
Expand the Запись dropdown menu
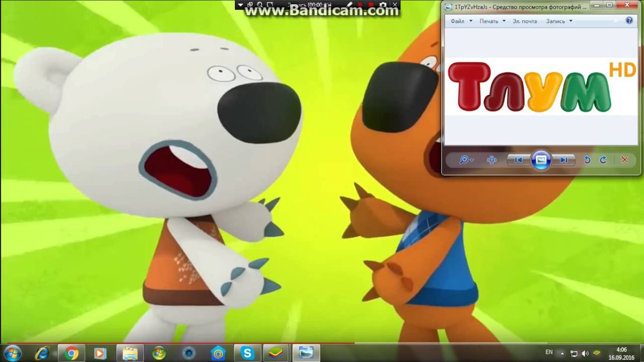click(559, 21)
